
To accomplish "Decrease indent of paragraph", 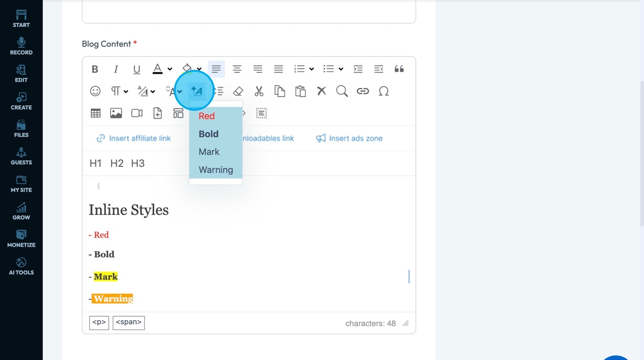I will tap(379, 69).
